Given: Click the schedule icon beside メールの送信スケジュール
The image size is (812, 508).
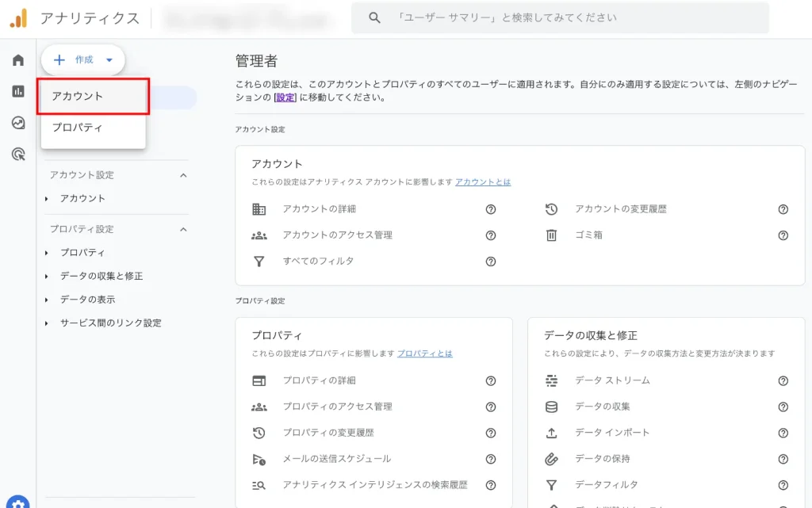Looking at the screenshot, I should 259,460.
